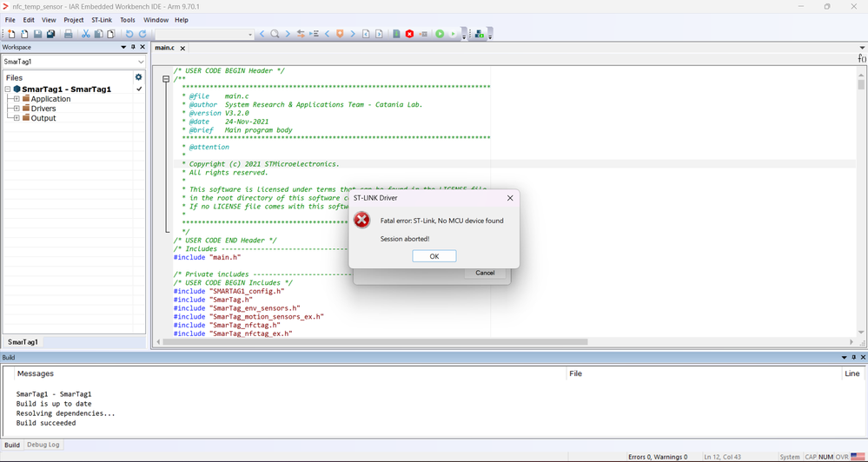
Task: Close the Workspace panel
Action: 142,48
